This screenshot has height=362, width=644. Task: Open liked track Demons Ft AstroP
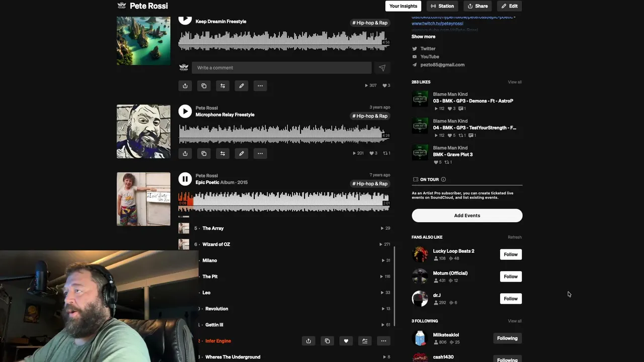tap(473, 101)
